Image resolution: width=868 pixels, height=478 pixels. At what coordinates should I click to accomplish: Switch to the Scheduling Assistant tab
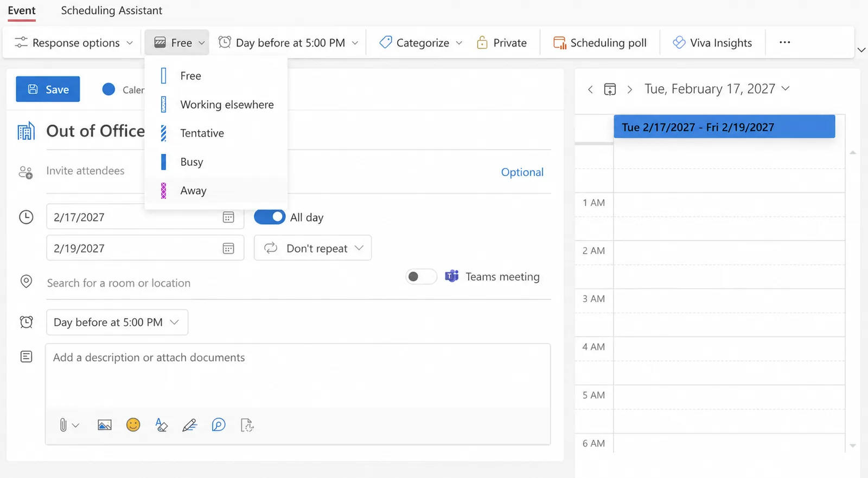[x=111, y=11]
